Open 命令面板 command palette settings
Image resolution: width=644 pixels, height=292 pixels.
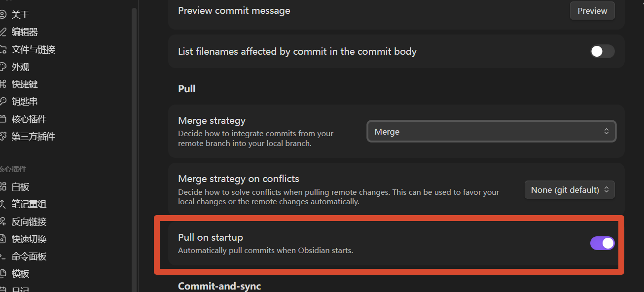point(29,256)
